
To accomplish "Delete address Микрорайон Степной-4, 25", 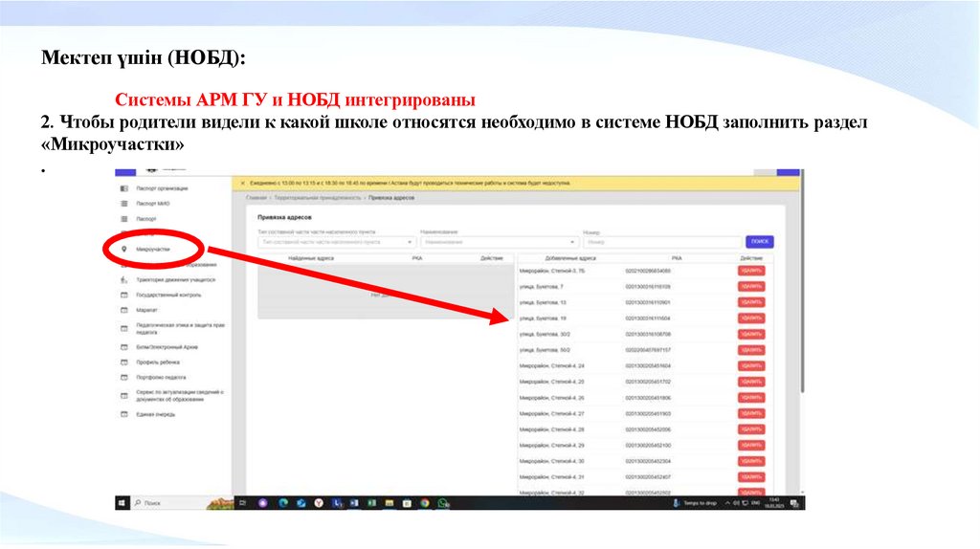I will coord(751,382).
